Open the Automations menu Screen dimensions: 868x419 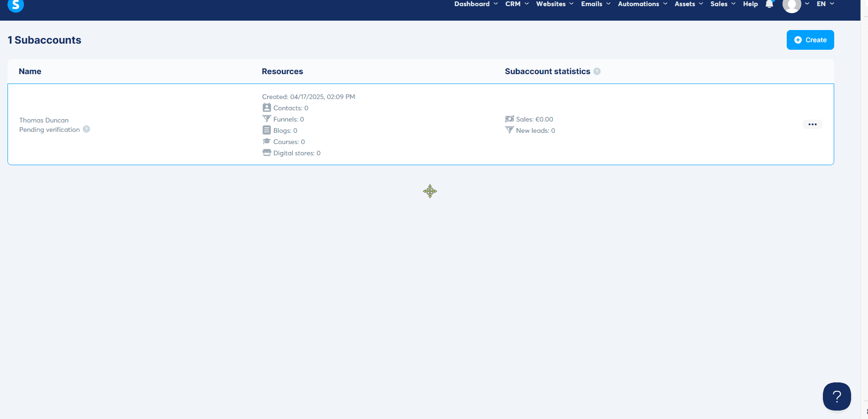(642, 4)
